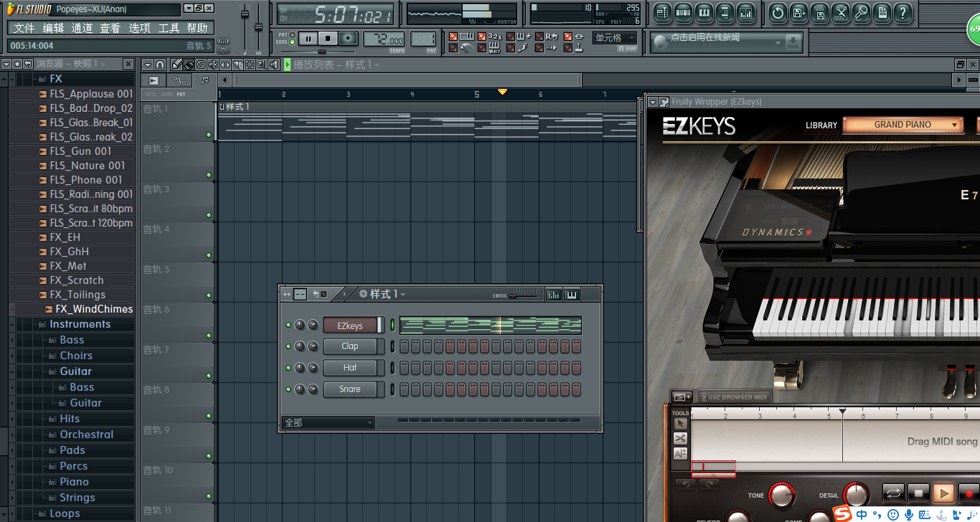Select the EZkeys arrow pointer tool
980x522 pixels.
coord(680,424)
